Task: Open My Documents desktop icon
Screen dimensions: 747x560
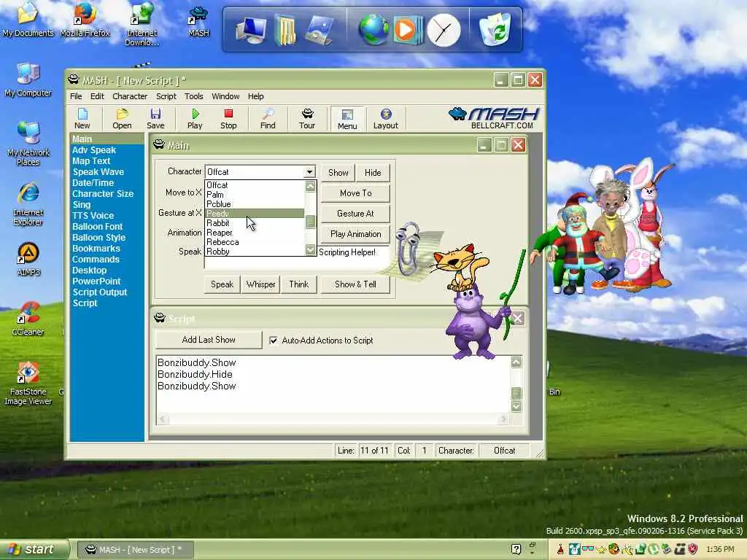Action: click(x=28, y=20)
